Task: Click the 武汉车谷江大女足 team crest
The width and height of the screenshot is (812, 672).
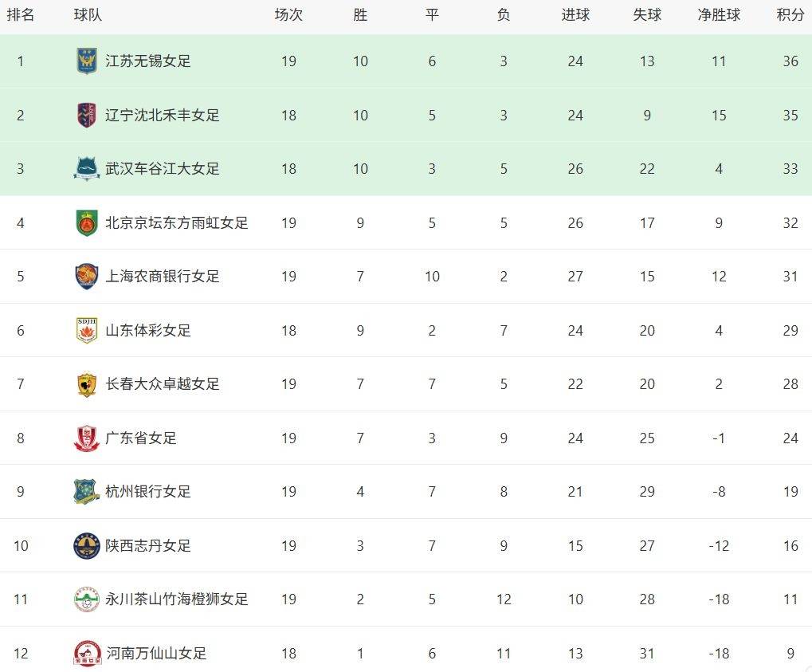Action: click(87, 169)
